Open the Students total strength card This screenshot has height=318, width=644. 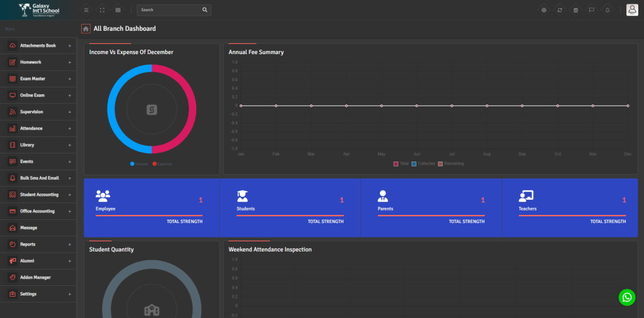(x=289, y=207)
